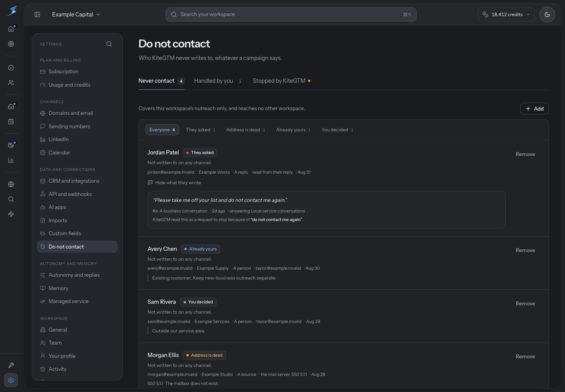565x392 pixels.
Task: Open the wrench tools icon in left rail
Action: [11, 365]
